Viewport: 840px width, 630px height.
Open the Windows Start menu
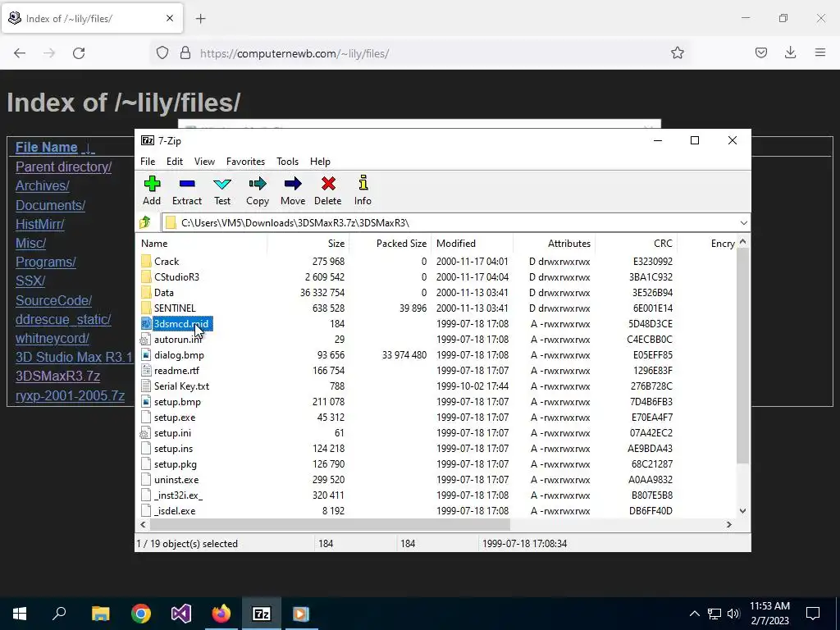[x=20, y=614]
